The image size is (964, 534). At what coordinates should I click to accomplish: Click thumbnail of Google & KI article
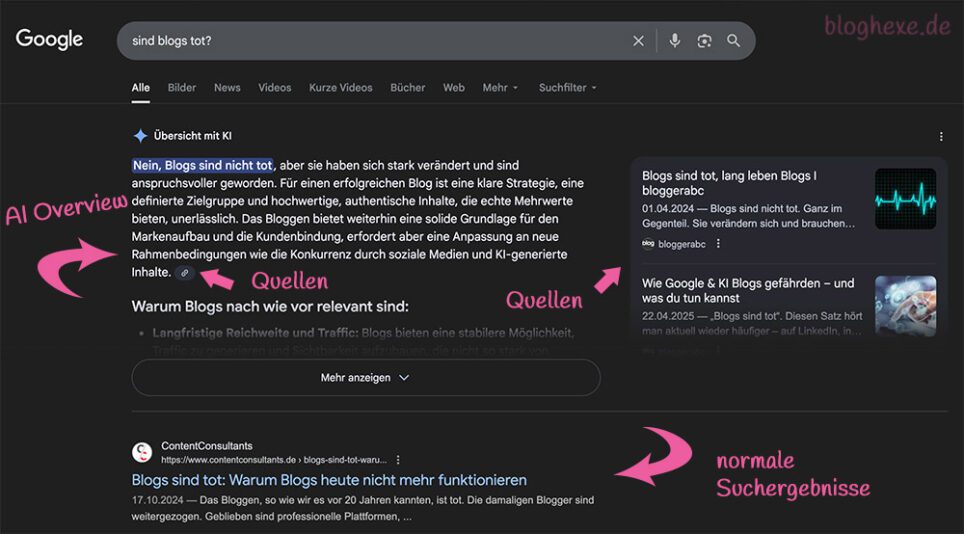pyautogui.click(x=905, y=305)
